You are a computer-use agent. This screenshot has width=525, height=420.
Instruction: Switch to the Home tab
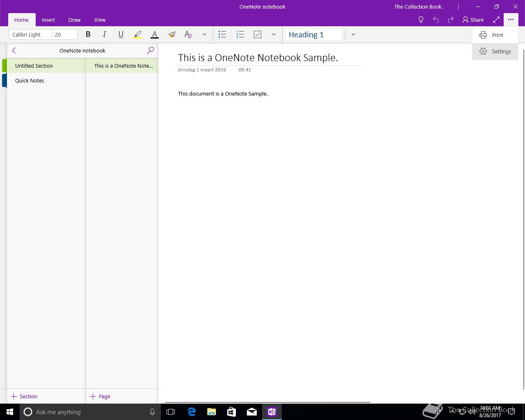[x=21, y=20]
